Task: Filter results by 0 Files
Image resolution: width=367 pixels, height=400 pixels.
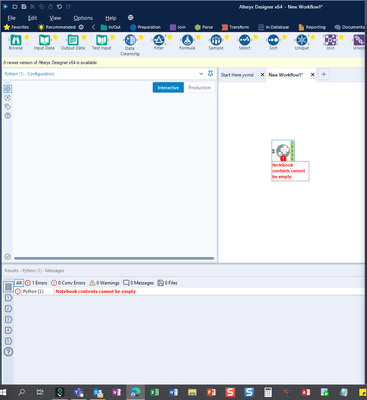Action: point(167,283)
